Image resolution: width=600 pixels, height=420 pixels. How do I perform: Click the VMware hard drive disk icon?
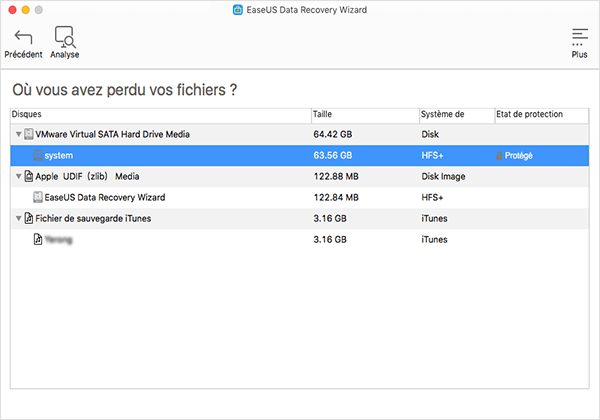point(29,134)
